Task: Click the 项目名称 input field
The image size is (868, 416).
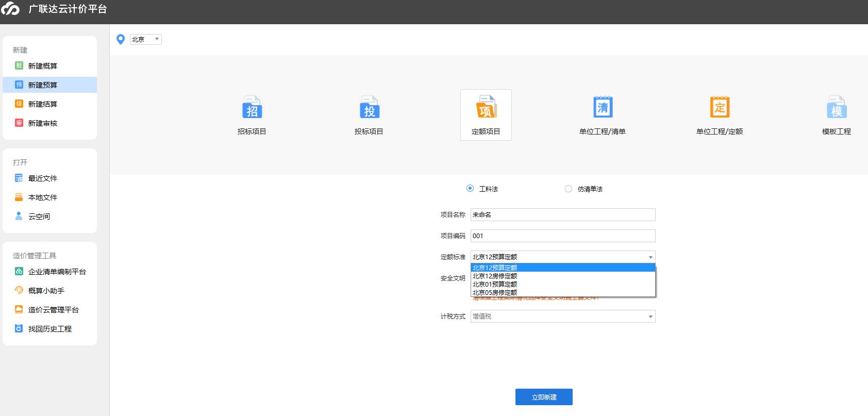Action: tap(563, 214)
